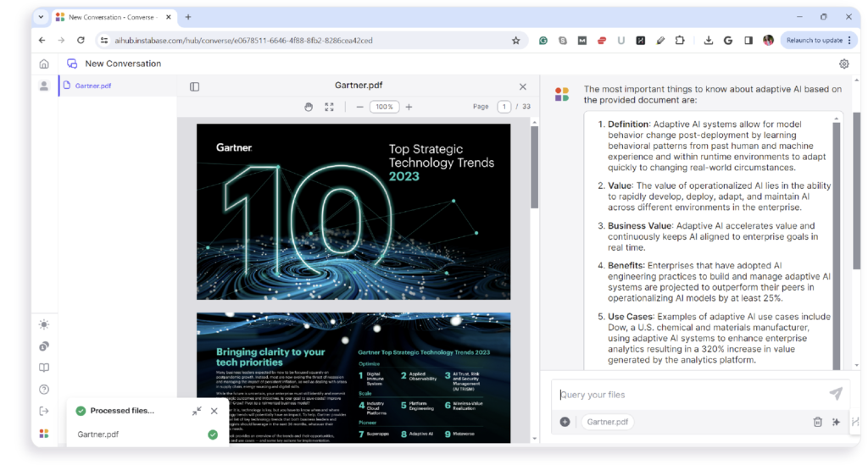Open the user profile icon in sidebar
This screenshot has width=868, height=476.
tap(44, 86)
